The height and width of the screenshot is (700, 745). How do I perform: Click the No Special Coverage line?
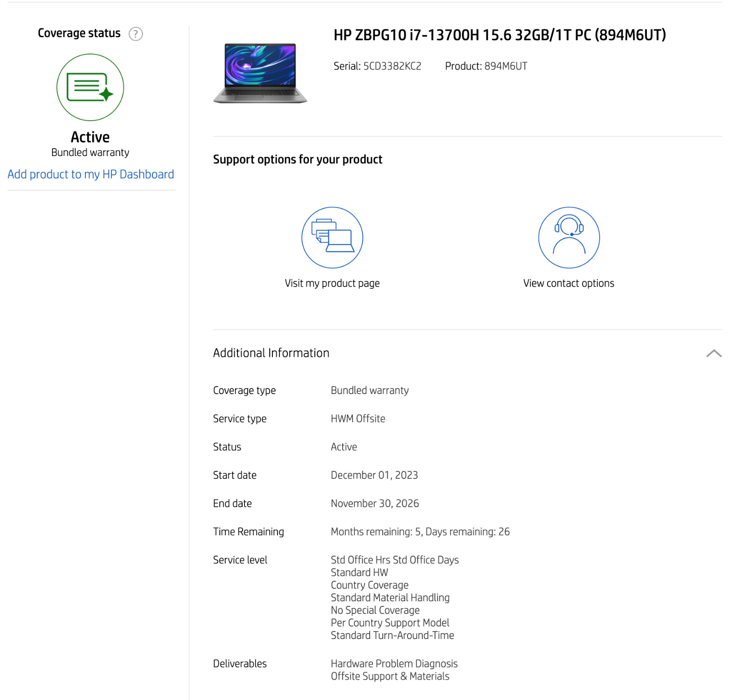pos(375,610)
